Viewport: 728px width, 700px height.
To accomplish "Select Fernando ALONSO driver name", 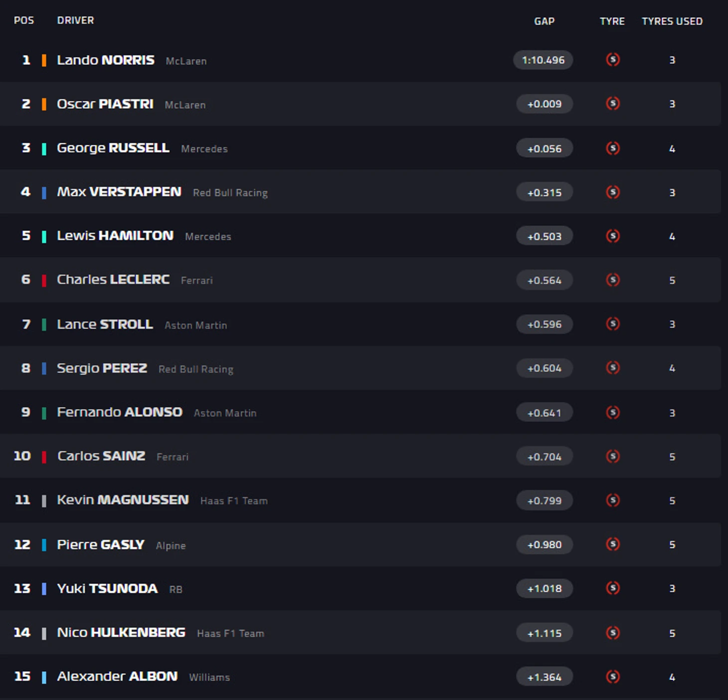I will (x=120, y=412).
